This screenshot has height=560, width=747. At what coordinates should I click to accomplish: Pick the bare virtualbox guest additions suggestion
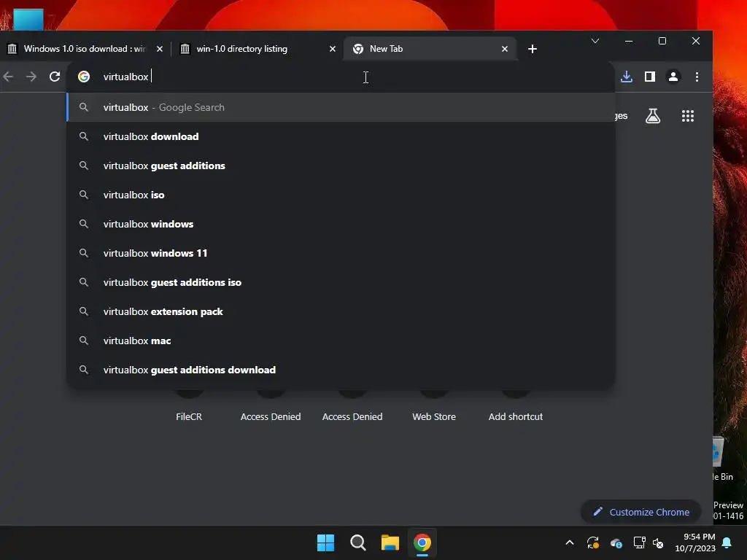341,166
